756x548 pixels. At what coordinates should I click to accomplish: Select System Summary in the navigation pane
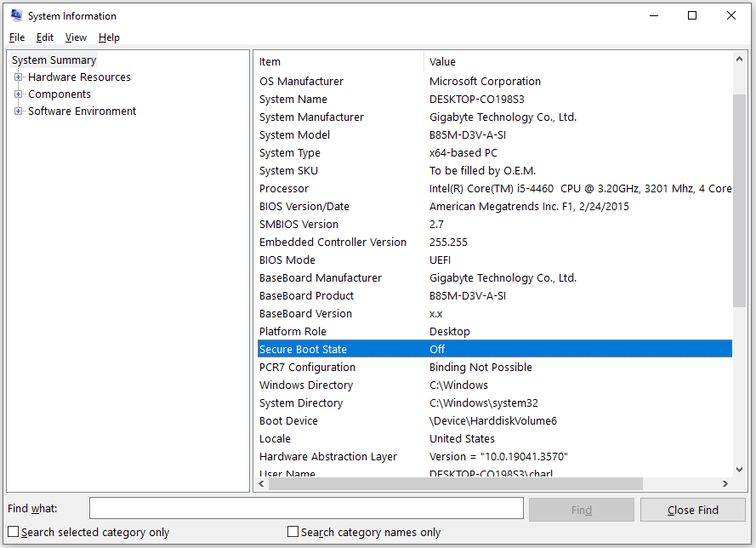(x=53, y=60)
